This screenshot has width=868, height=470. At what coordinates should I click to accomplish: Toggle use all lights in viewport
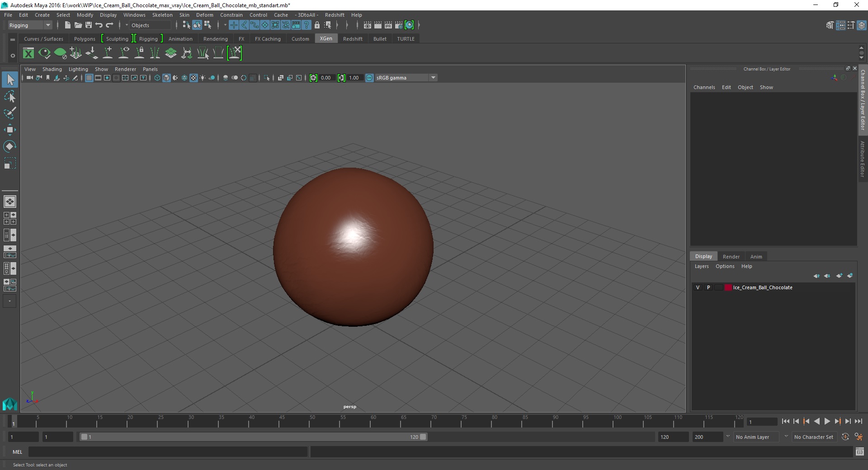(203, 78)
